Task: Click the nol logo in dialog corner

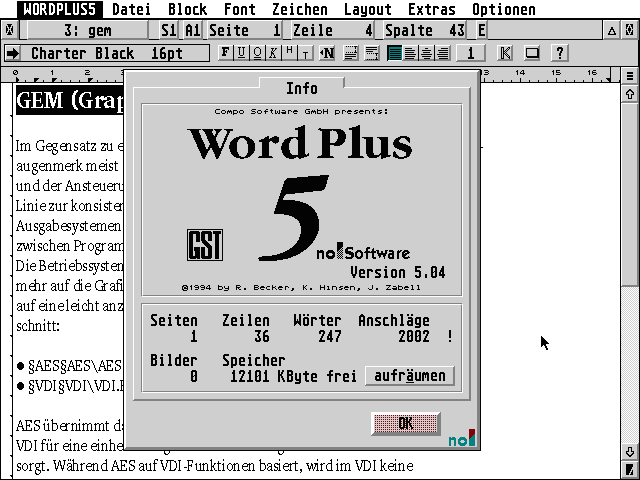Action: 462,438
